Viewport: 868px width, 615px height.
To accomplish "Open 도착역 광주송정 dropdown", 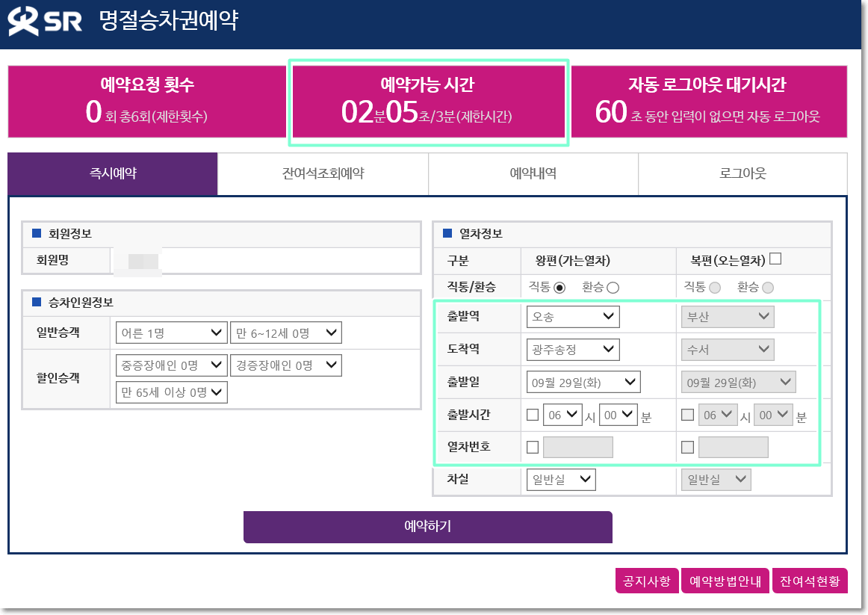I will point(573,349).
